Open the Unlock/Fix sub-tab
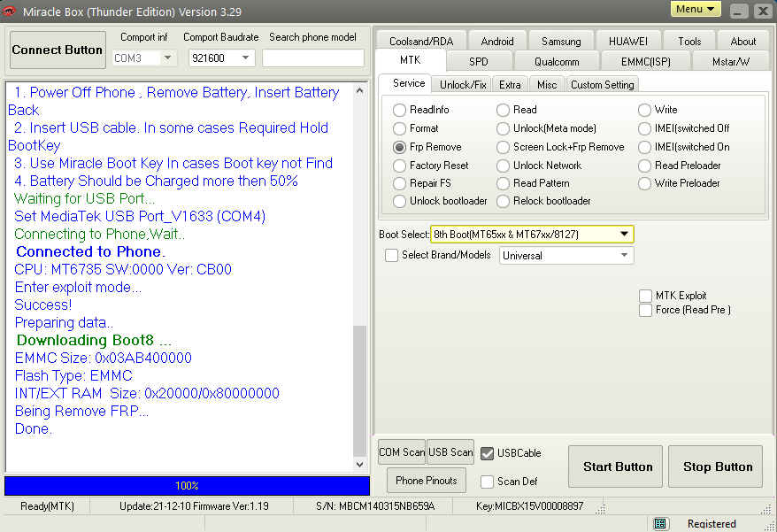Image resolution: width=777 pixels, height=532 pixels. click(x=463, y=85)
